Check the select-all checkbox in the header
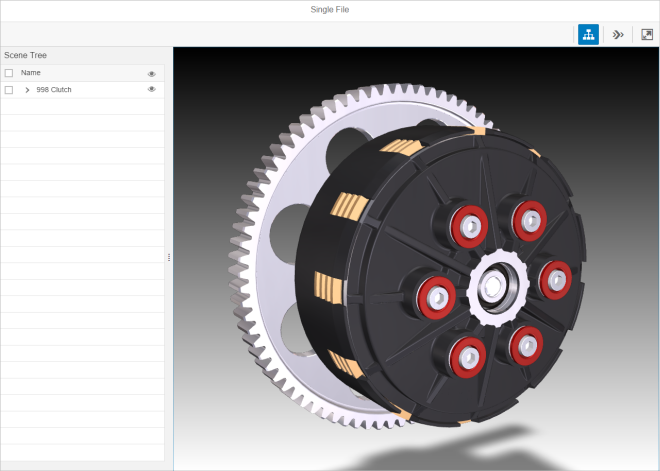Viewport: 660px width, 471px height. [9, 73]
